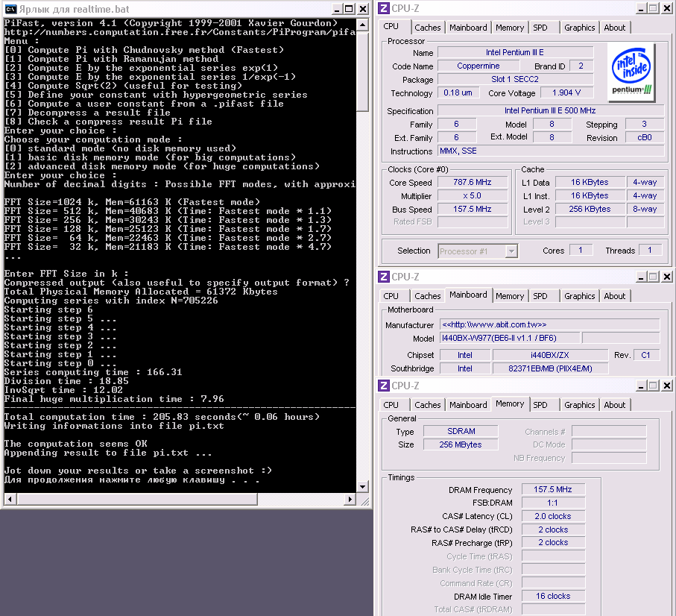
Task: Close the realtime.bat console window
Action: coord(364,9)
